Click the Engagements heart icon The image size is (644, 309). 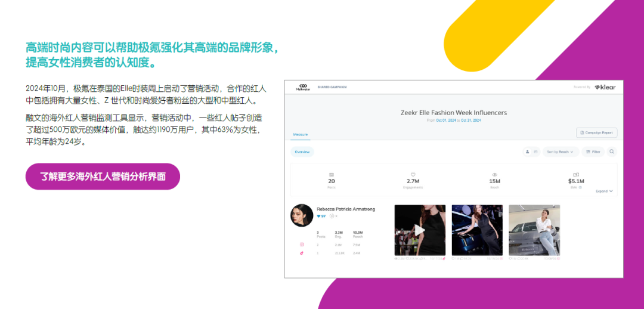(413, 175)
